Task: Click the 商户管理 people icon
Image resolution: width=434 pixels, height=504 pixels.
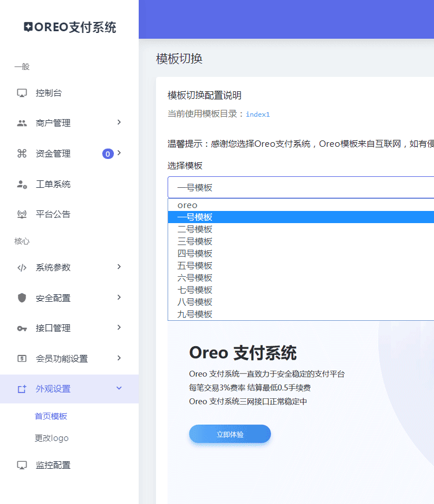Action: pyautogui.click(x=22, y=123)
